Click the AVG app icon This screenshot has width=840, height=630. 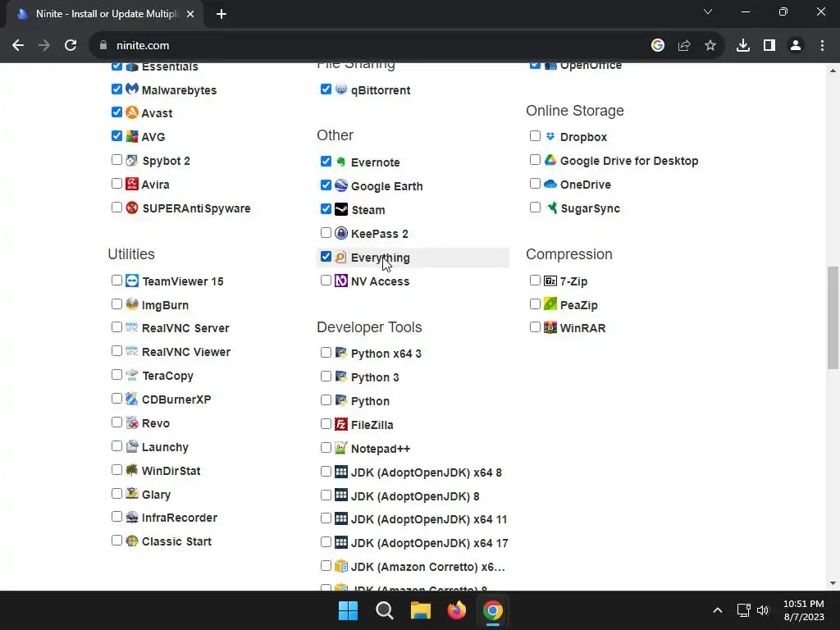click(x=132, y=136)
